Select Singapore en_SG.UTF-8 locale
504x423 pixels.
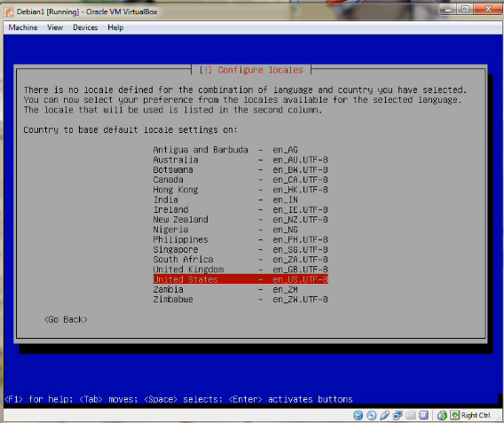coord(240,249)
